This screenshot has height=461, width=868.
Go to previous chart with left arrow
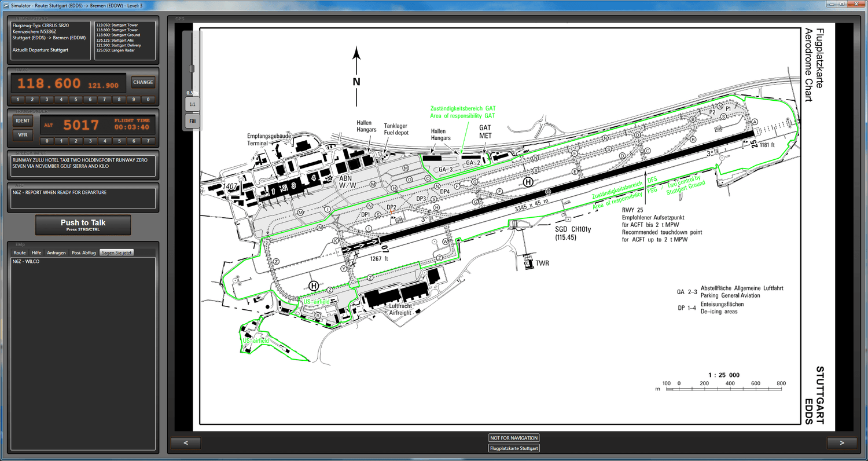[186, 443]
